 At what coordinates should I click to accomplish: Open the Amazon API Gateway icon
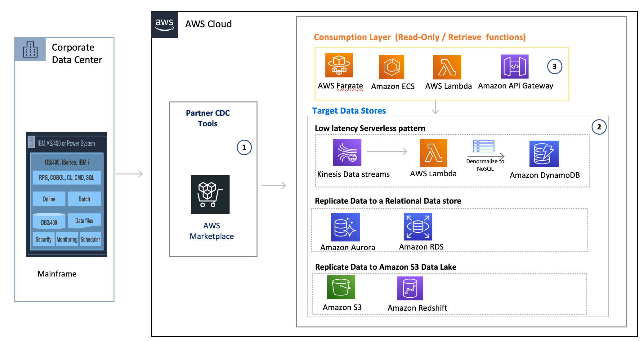(x=514, y=66)
